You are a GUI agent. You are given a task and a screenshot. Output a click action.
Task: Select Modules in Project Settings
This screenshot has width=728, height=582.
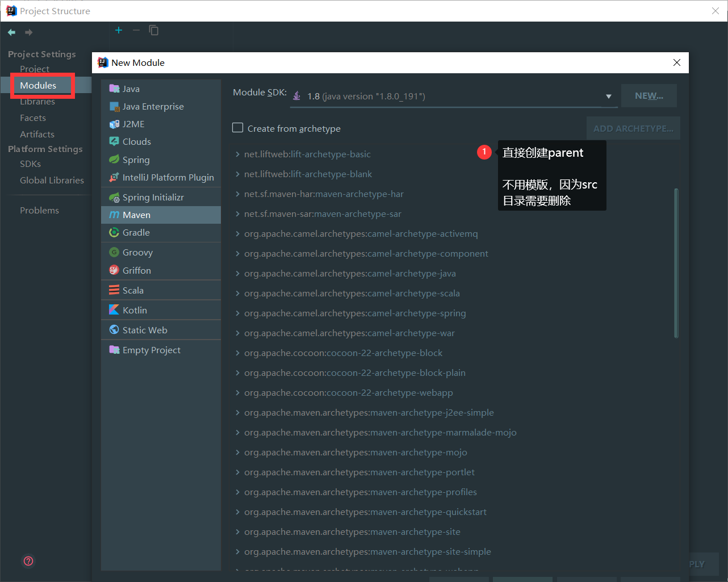pyautogui.click(x=38, y=85)
